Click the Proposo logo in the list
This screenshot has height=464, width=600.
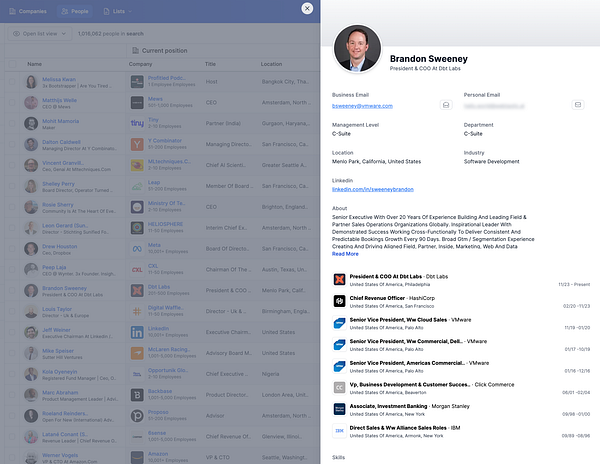pyautogui.click(x=137, y=416)
